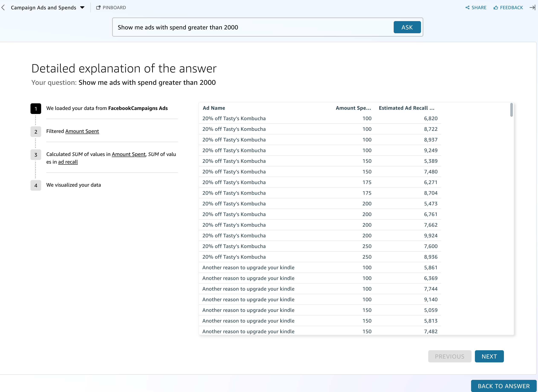
Task: Open the Campaign Ads and Spends dropdown
Action: 82,8
